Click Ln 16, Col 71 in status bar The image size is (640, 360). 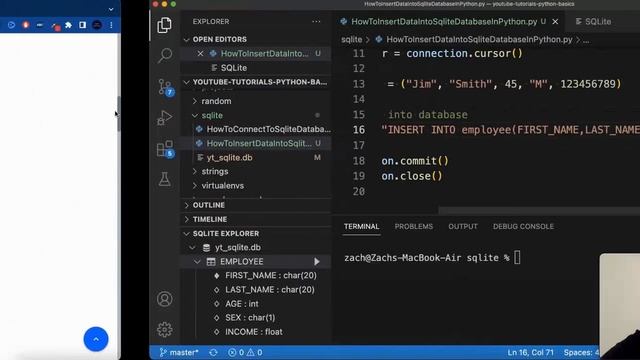pyautogui.click(x=530, y=352)
